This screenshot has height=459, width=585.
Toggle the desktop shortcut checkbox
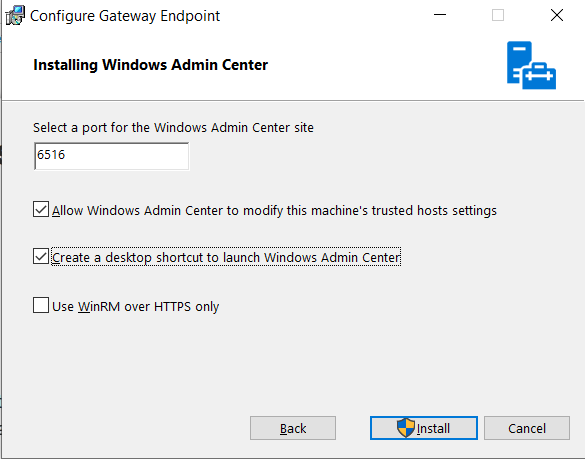(x=41, y=256)
